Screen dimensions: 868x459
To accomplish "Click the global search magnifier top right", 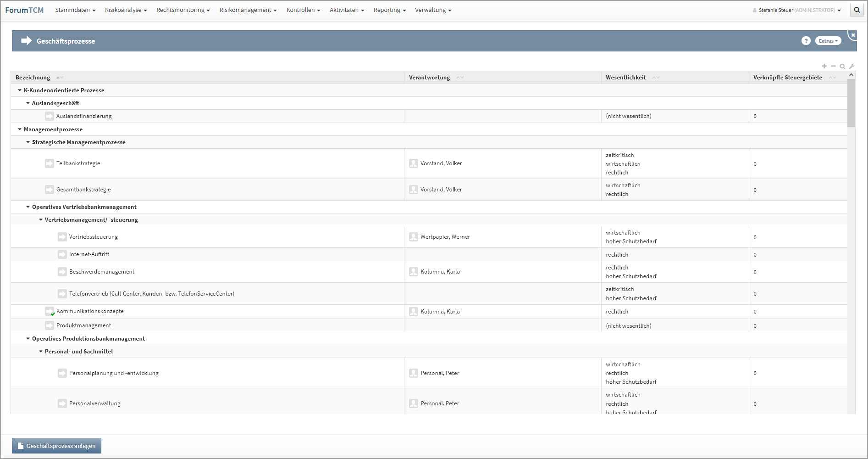I will pos(857,10).
